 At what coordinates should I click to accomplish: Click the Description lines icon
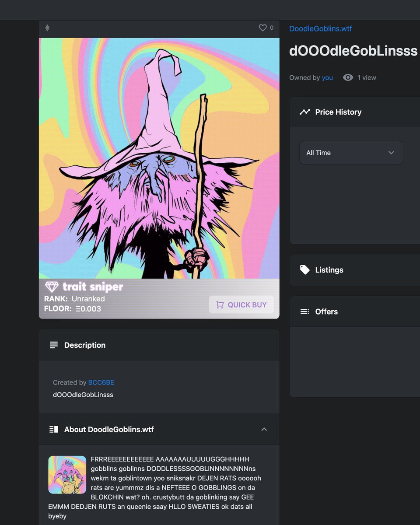(x=54, y=345)
